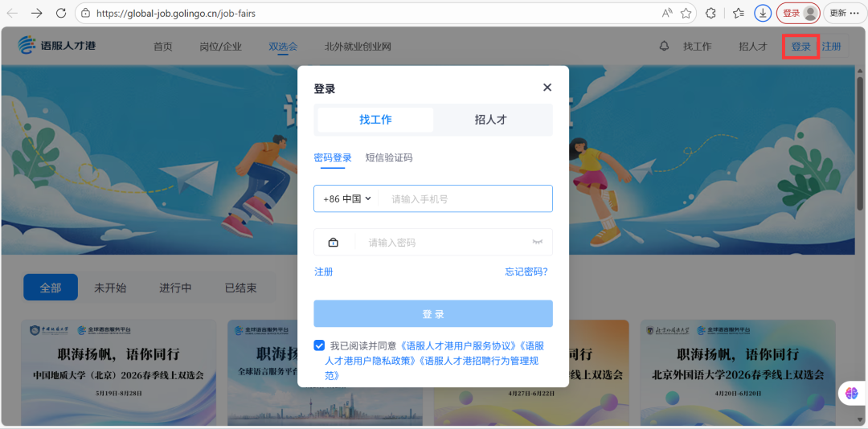Open 北外就业创业网 navigation link

click(358, 47)
